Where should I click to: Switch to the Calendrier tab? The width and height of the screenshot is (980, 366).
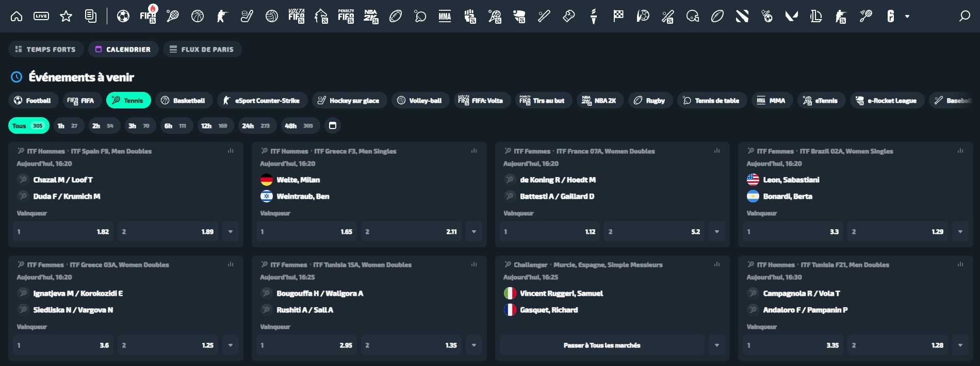[123, 49]
